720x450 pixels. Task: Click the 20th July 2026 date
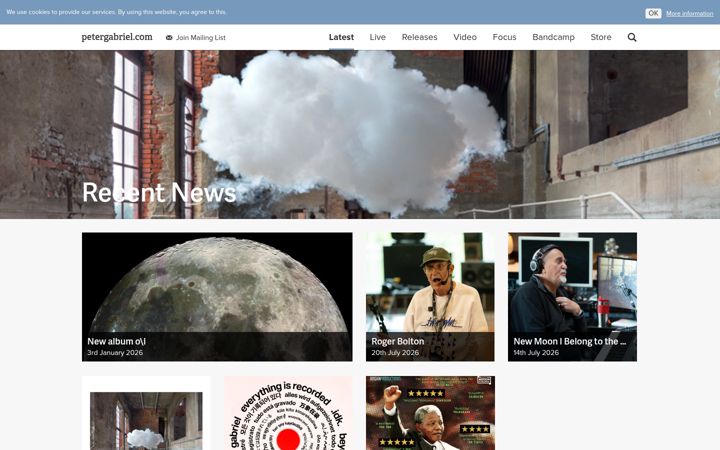[395, 353]
